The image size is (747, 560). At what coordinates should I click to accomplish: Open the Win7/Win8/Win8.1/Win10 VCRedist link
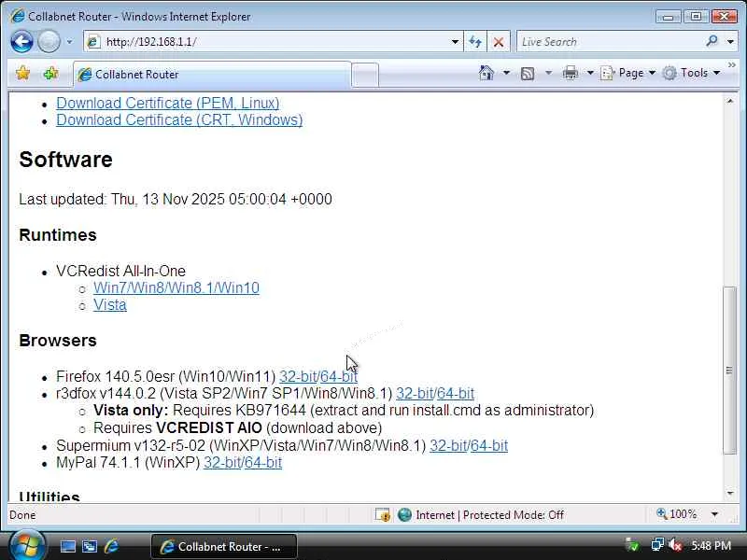point(176,287)
